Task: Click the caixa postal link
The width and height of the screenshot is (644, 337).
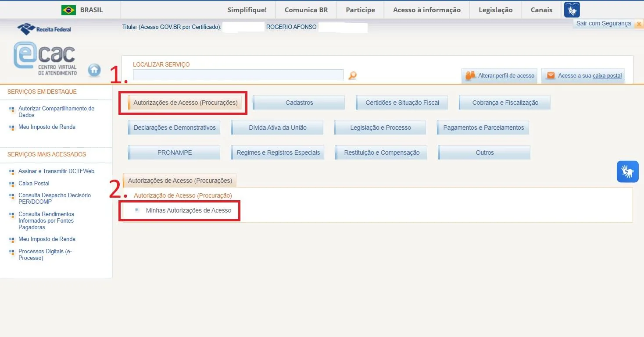Action: click(x=607, y=75)
